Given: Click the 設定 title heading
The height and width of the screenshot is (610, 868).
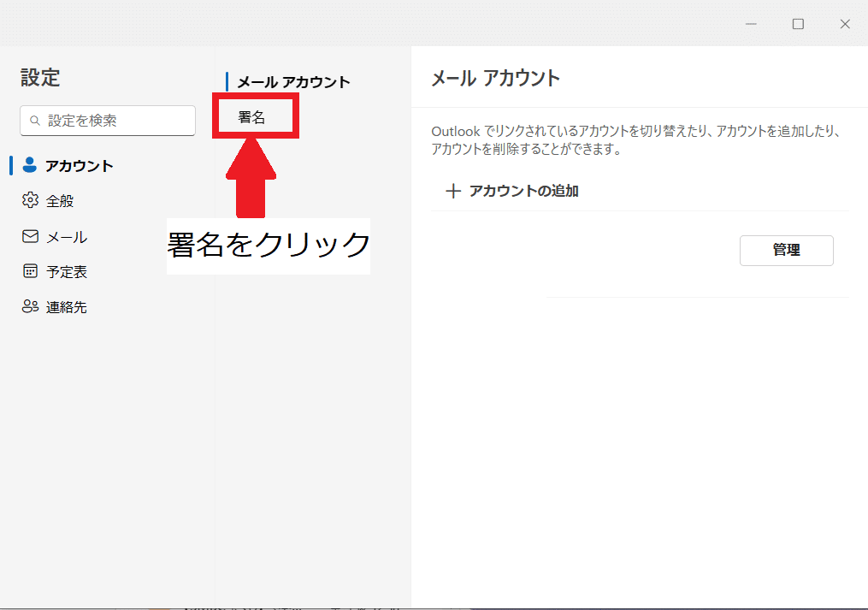Looking at the screenshot, I should 40,78.
